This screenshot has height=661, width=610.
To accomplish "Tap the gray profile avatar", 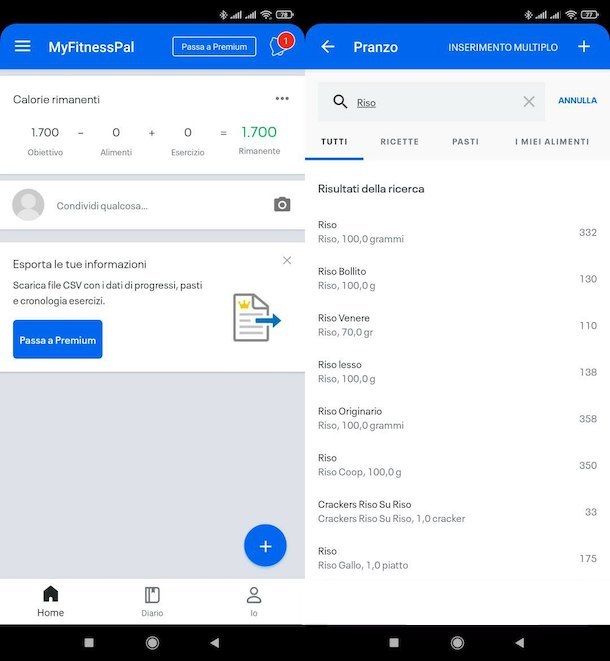I will coord(28,205).
